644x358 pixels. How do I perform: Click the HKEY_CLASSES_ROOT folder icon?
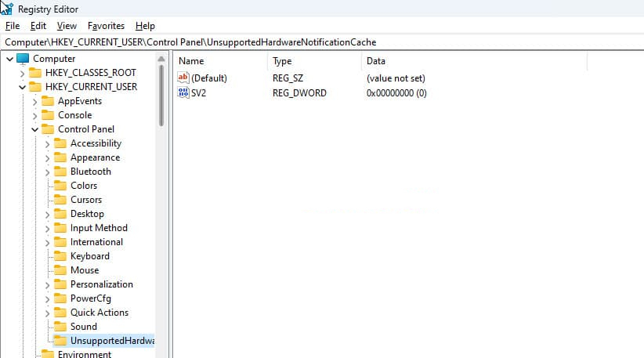[x=35, y=73]
